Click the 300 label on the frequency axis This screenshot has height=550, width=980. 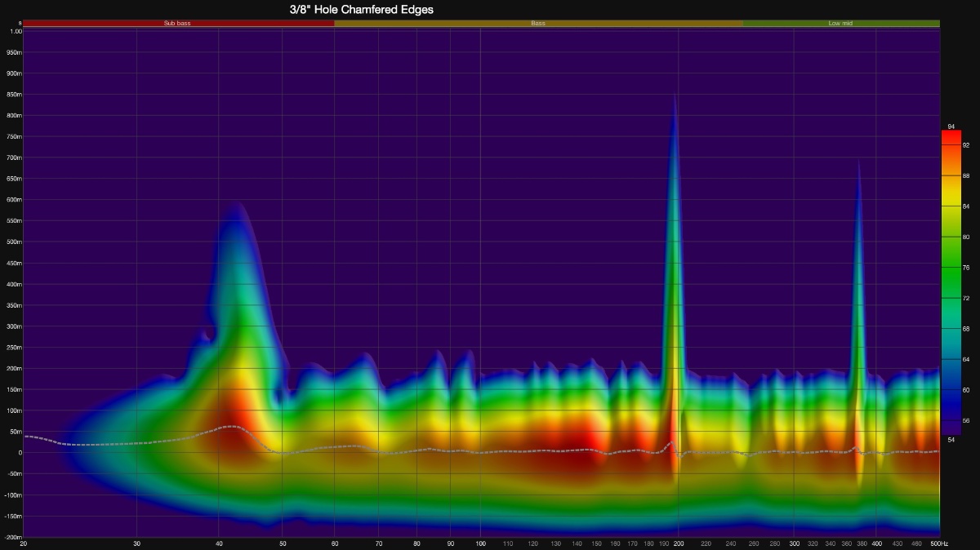point(795,543)
